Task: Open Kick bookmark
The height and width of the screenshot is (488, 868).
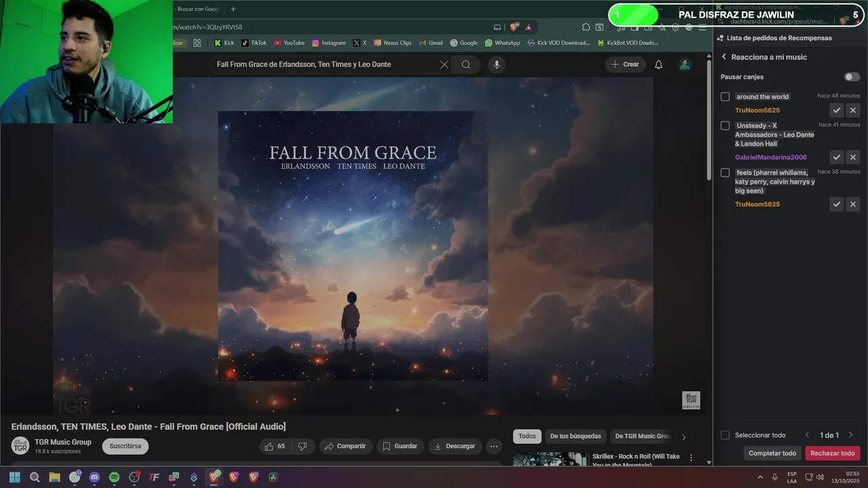Action: point(224,43)
